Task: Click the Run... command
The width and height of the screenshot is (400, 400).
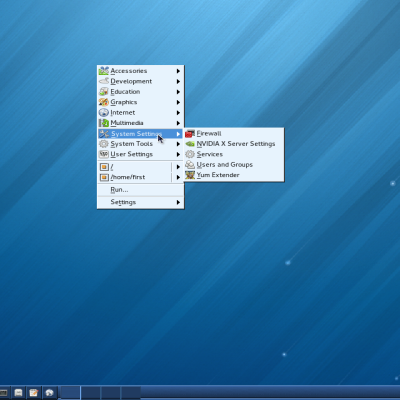Action: click(140, 190)
